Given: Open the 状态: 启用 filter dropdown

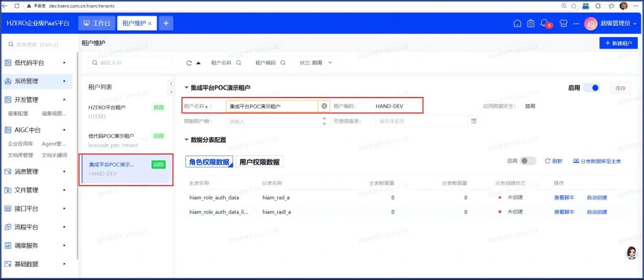Looking at the screenshot, I should [x=316, y=63].
